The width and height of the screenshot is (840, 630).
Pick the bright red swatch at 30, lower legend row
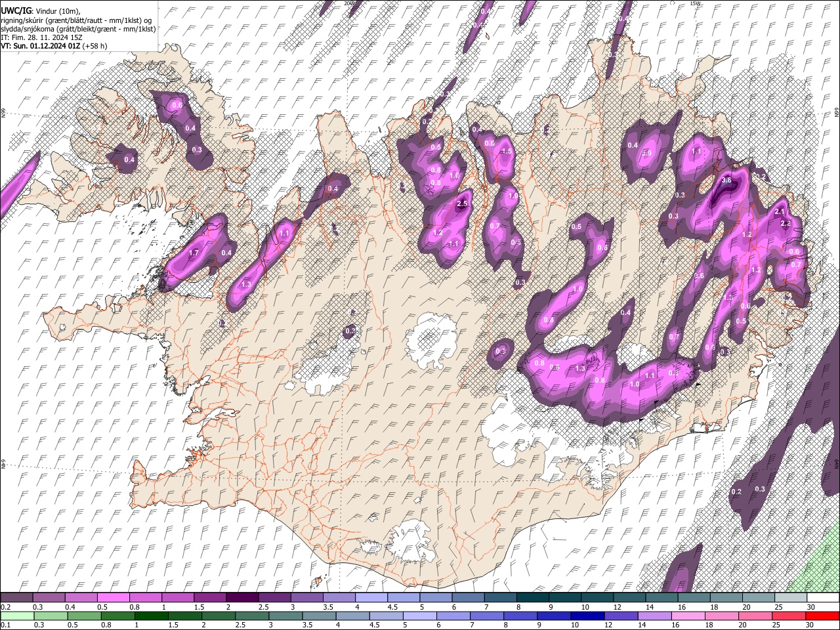[x=822, y=616]
